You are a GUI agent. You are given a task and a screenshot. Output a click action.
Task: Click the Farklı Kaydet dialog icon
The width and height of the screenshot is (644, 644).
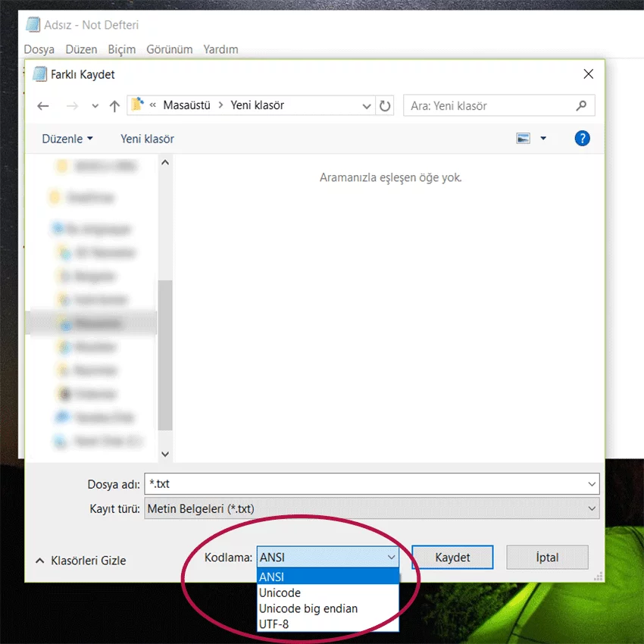(39, 73)
